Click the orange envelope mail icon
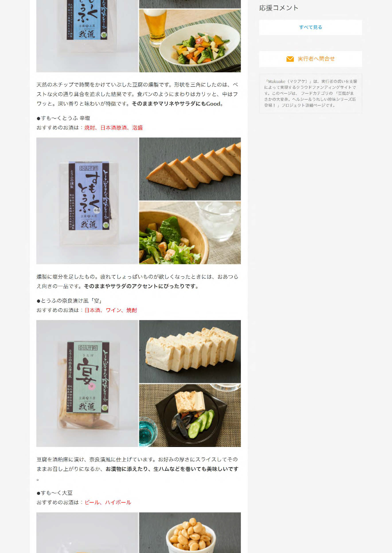 point(290,59)
